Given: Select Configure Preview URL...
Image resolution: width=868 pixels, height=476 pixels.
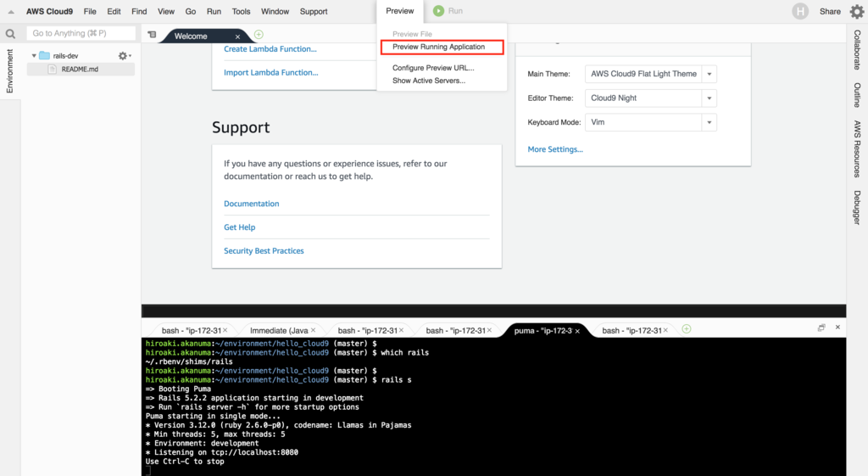Looking at the screenshot, I should [x=433, y=68].
